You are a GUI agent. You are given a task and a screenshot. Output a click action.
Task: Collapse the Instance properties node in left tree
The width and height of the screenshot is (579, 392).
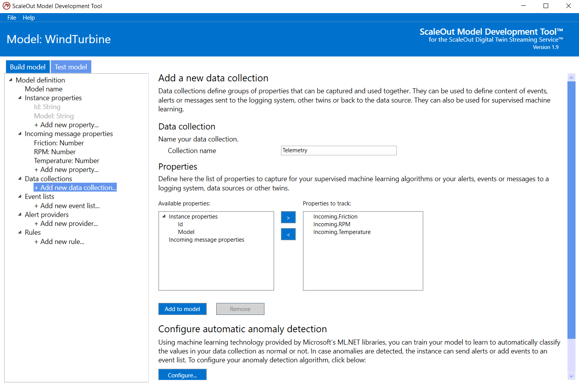(x=20, y=98)
